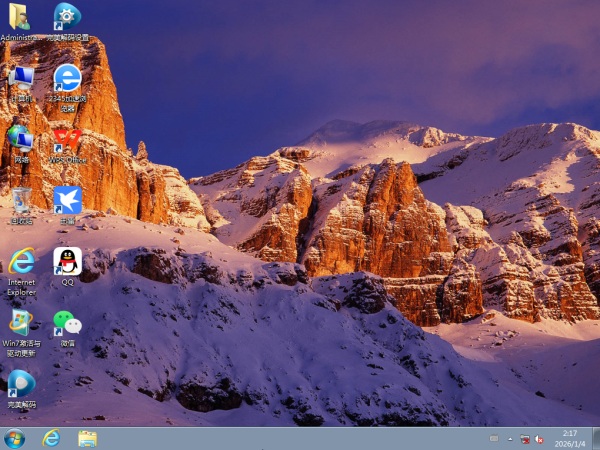Select the Win7激活与驱动更新 desktop icon
This screenshot has height=450, width=600.
click(x=20, y=323)
